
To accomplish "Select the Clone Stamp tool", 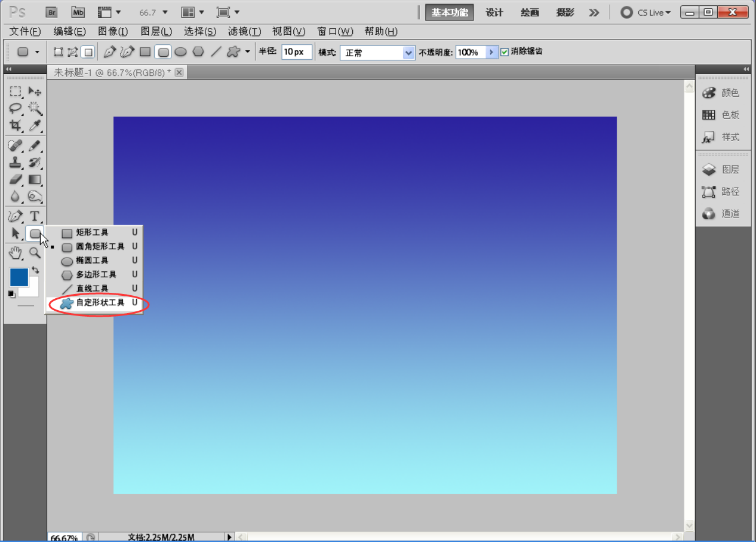I will pos(16,163).
